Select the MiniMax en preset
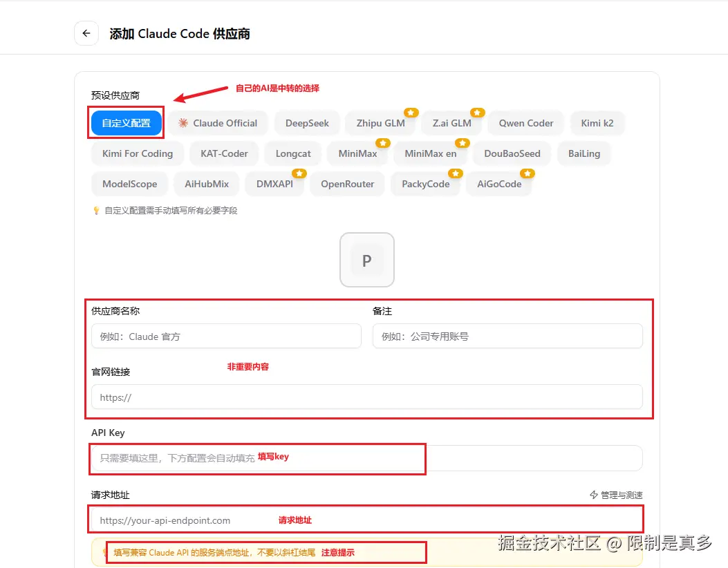The image size is (728, 568). 431,153
